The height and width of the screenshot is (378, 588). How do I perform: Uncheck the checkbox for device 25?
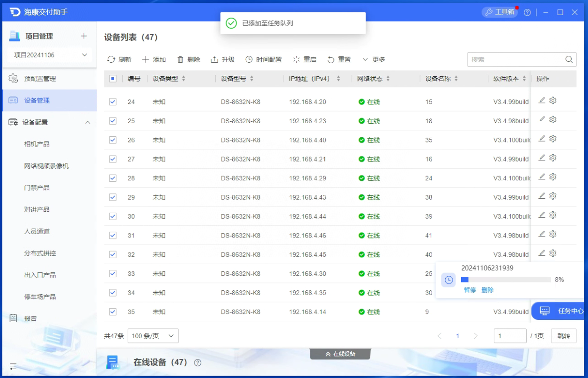(113, 121)
